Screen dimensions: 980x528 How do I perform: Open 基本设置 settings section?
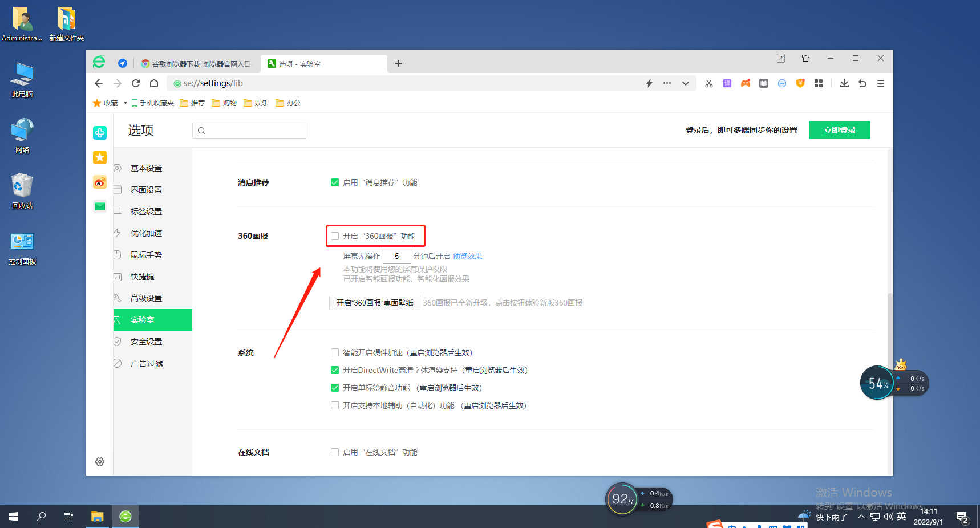tap(147, 168)
